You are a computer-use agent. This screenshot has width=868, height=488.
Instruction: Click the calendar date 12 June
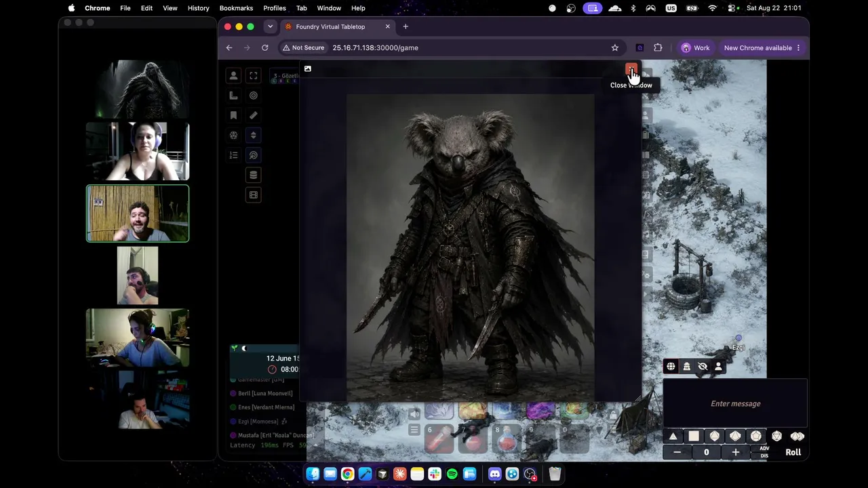click(283, 358)
